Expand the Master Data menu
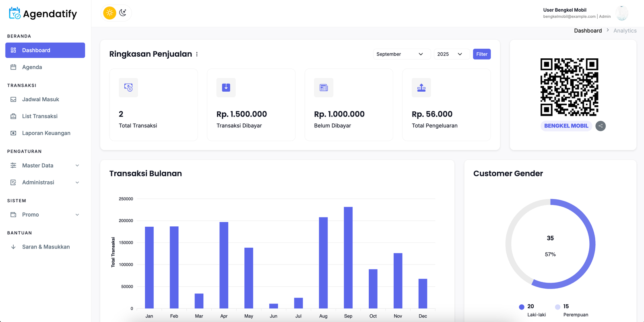Viewport: 644px width, 322px height. [45, 166]
